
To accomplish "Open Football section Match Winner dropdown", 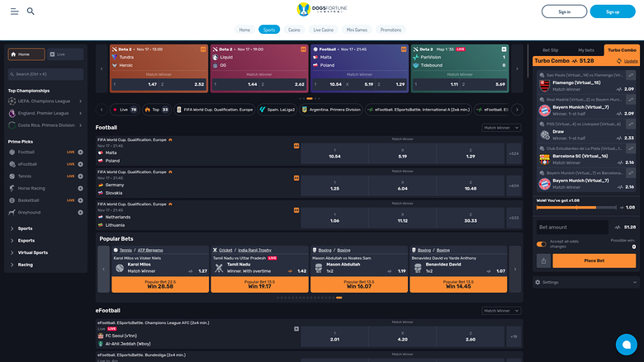I will coord(501,128).
